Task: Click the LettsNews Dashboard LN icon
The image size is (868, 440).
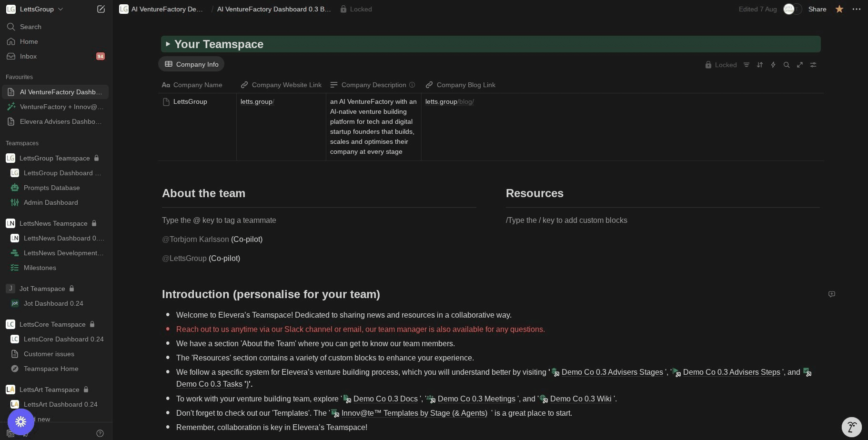Action: [x=15, y=238]
